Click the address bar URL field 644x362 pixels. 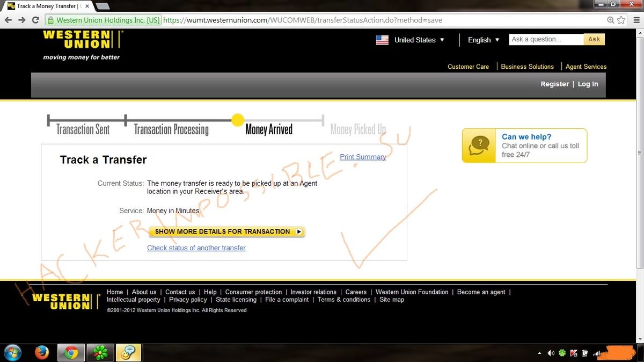[x=383, y=20]
